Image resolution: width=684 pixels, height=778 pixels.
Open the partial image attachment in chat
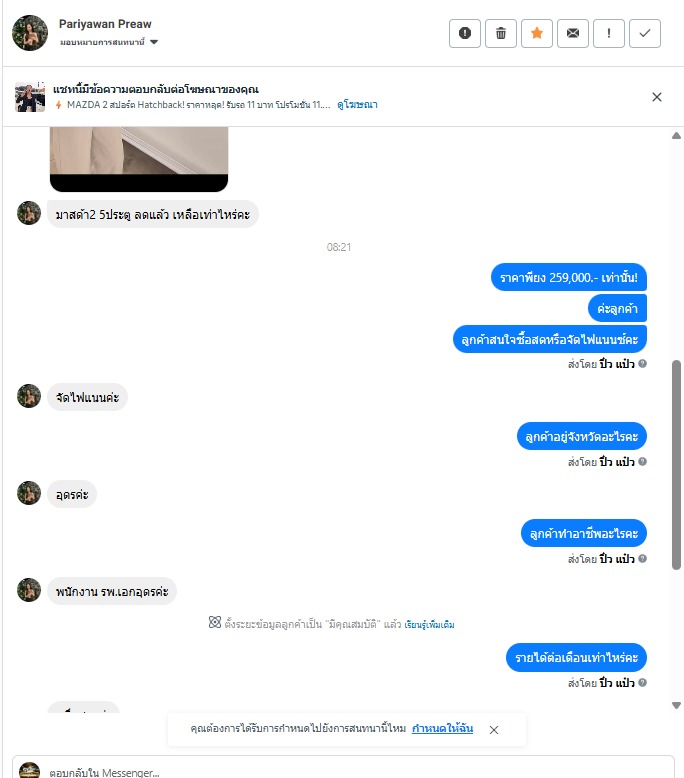coord(139,159)
